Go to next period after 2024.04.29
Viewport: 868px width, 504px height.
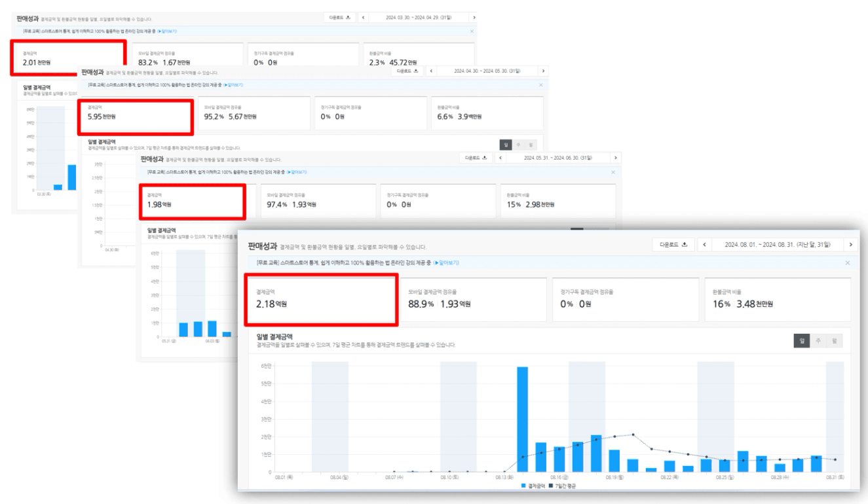tap(474, 17)
